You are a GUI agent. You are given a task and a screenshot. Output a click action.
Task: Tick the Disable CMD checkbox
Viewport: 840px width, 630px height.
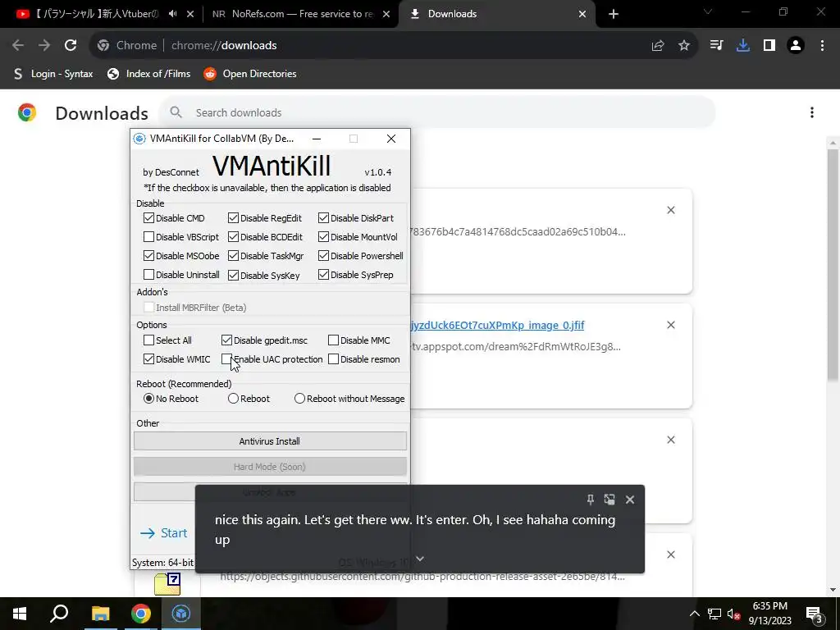coord(149,218)
